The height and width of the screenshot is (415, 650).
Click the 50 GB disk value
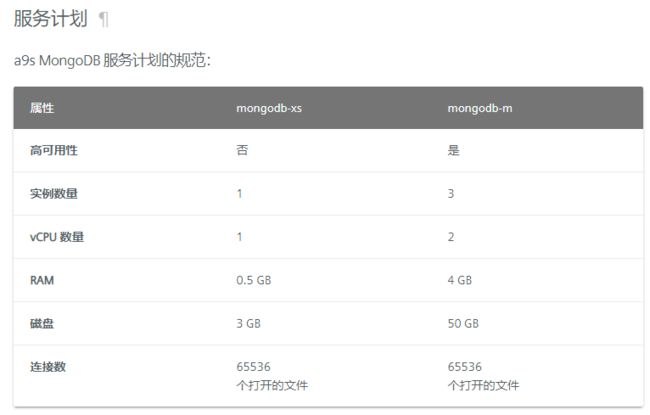463,323
